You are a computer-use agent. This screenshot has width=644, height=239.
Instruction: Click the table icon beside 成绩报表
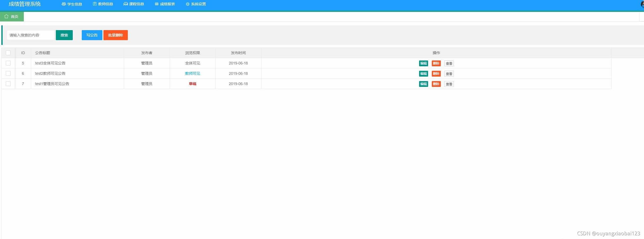[x=157, y=4]
